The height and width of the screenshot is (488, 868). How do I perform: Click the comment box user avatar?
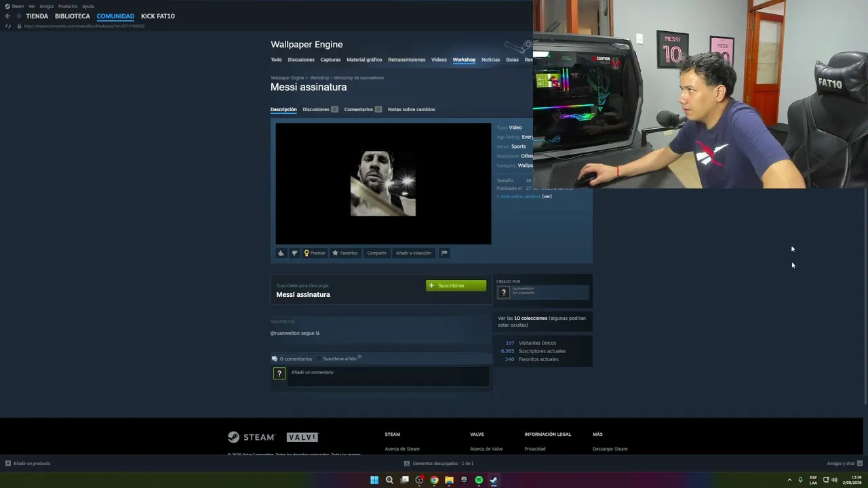(279, 373)
